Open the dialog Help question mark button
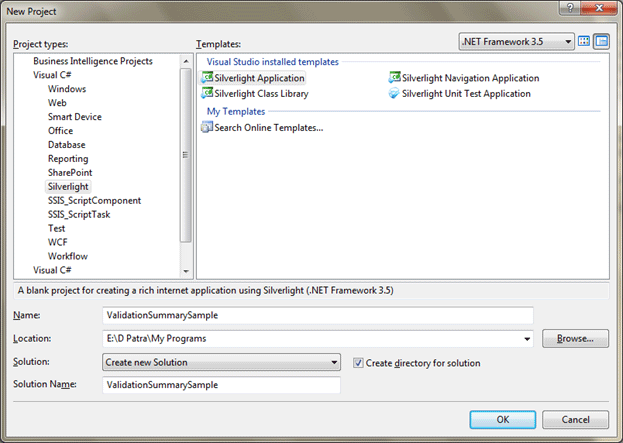The width and height of the screenshot is (623, 443). pyautogui.click(x=570, y=8)
